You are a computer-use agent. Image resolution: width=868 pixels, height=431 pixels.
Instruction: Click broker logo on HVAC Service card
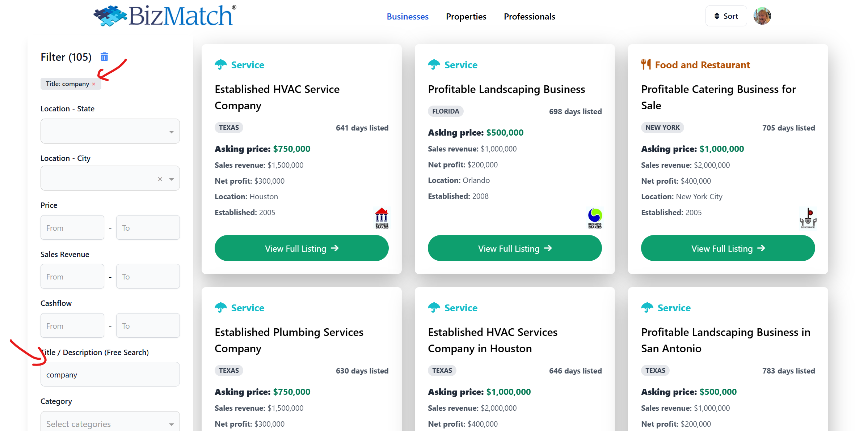(x=382, y=218)
